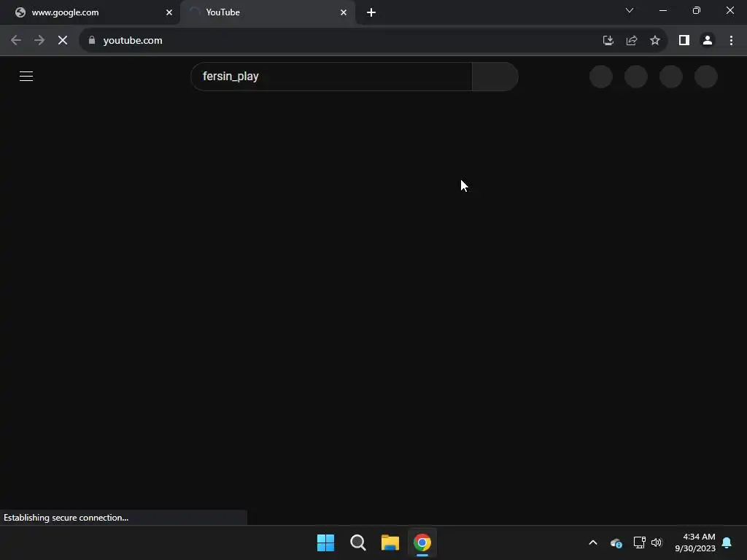Open network display tray icon
This screenshot has width=747, height=560.
639,542
